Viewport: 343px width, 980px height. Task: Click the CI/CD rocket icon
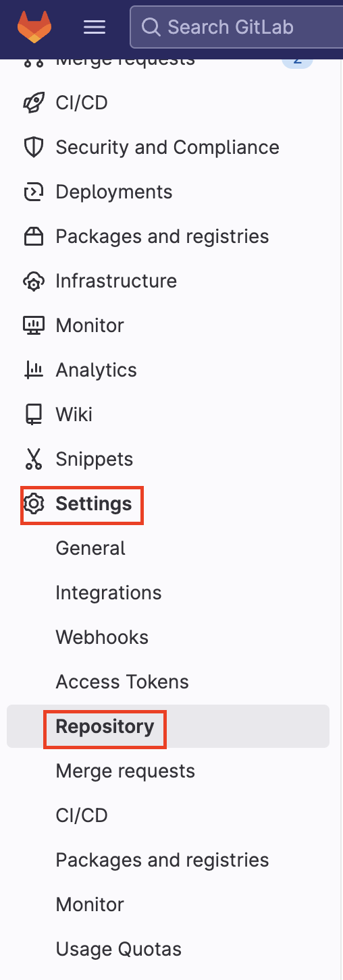point(33,103)
